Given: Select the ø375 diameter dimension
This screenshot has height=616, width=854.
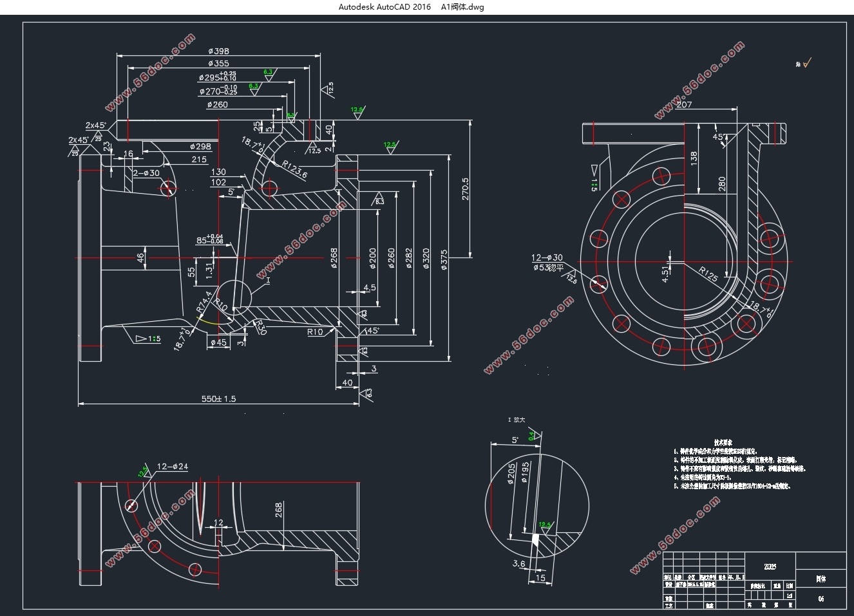Looking at the screenshot, I should (444, 259).
